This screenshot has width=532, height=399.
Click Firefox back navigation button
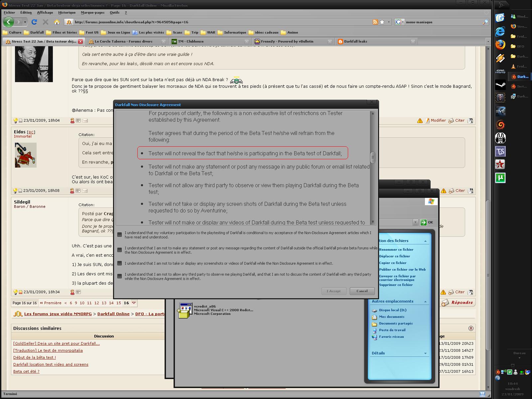coord(9,22)
